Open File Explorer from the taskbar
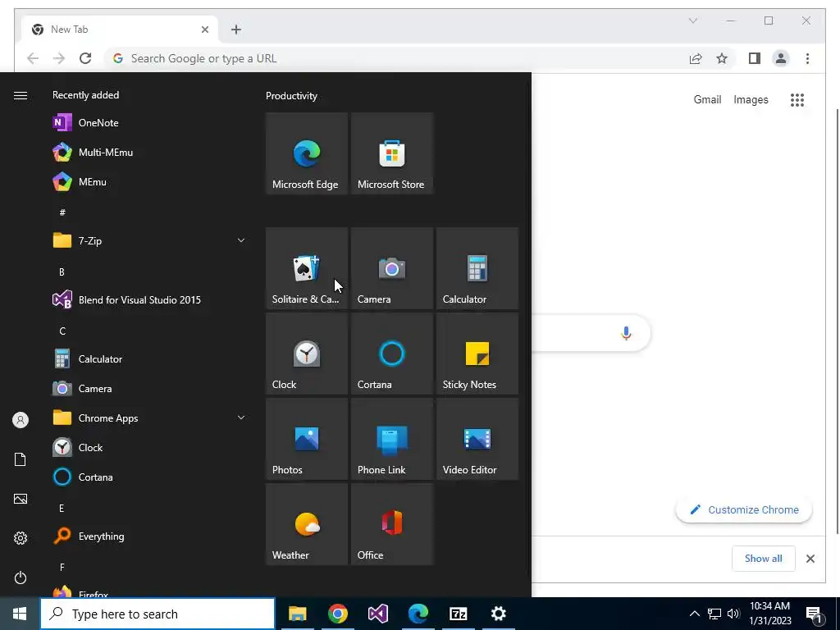Image resolution: width=840 pixels, height=630 pixels. click(297, 614)
